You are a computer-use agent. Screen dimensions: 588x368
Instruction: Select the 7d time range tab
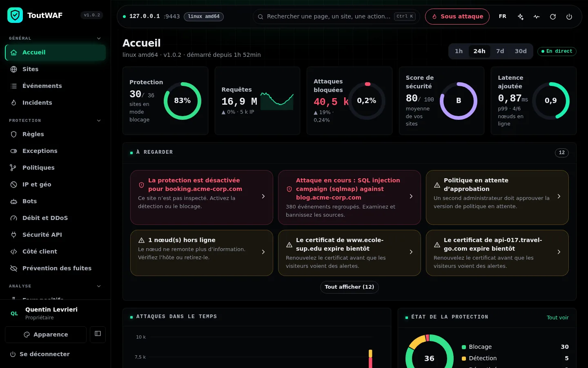[500, 51]
